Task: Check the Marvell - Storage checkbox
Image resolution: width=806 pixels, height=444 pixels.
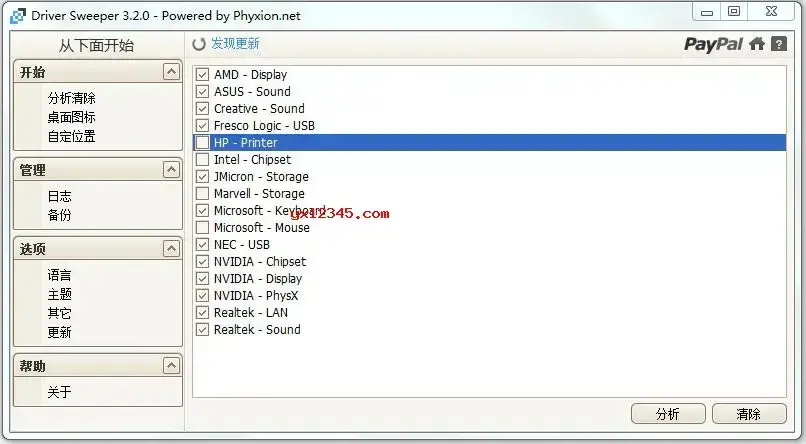Action: 203,193
